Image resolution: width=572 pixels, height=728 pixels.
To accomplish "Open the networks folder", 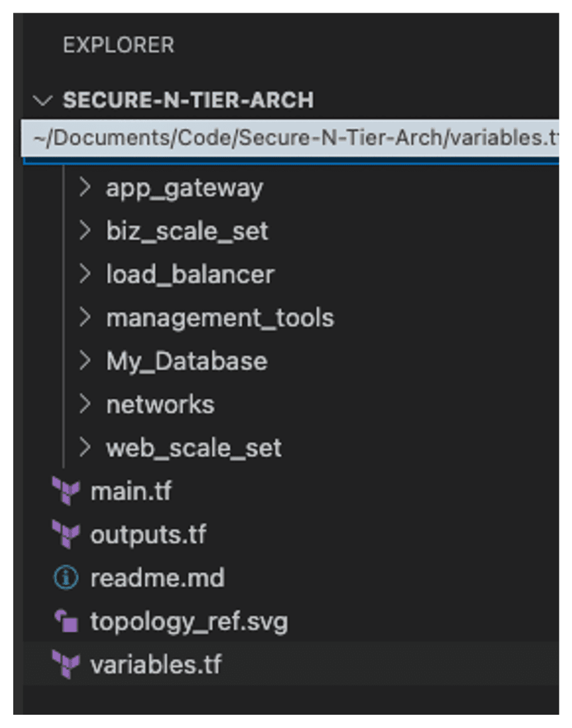I will [160, 404].
